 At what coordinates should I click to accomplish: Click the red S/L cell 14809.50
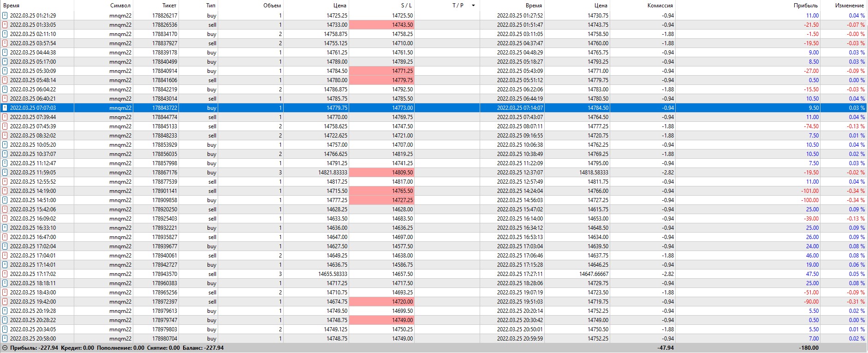(382, 173)
